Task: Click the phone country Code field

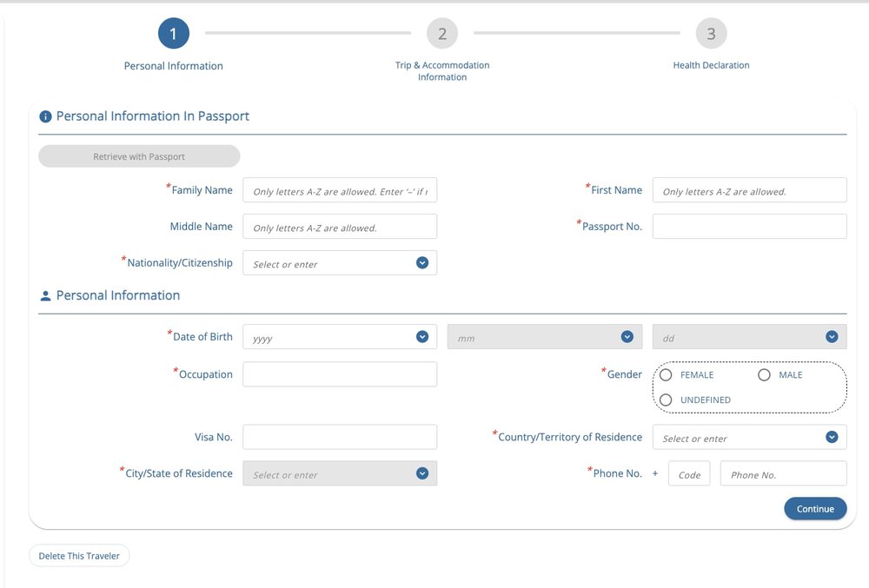Action: [688, 474]
